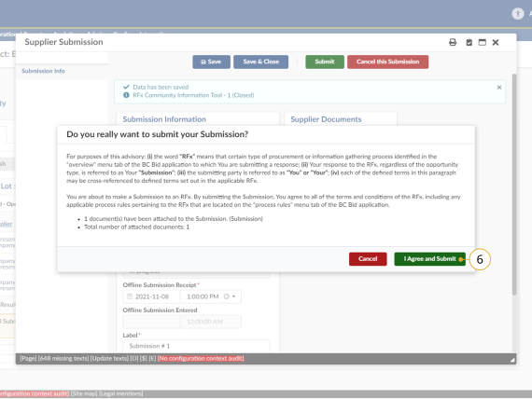532x399 pixels.
Task: Click the calendar icon beside 2021-11-08
Action: tap(130, 296)
